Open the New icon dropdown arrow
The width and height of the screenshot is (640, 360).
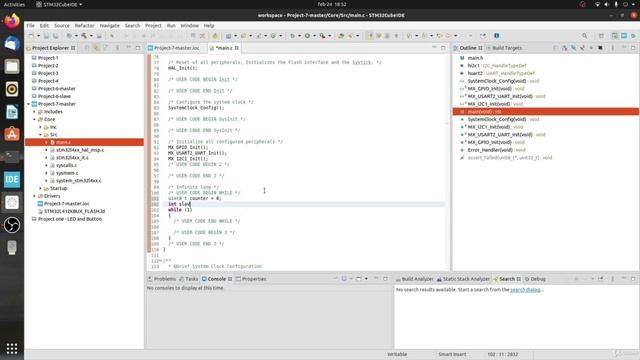point(38,36)
